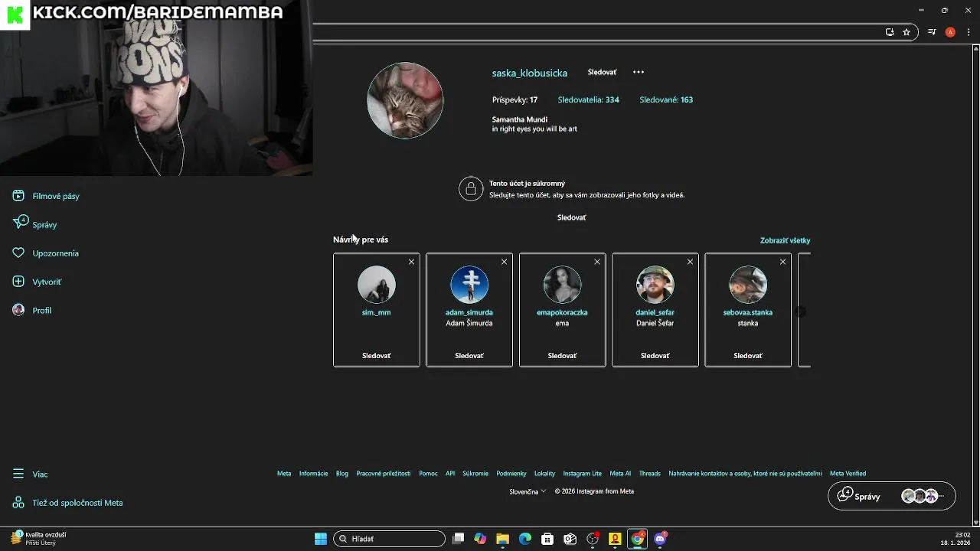The width and height of the screenshot is (980, 551).
Task: Click the saska_klobusicka username
Action: tap(530, 73)
